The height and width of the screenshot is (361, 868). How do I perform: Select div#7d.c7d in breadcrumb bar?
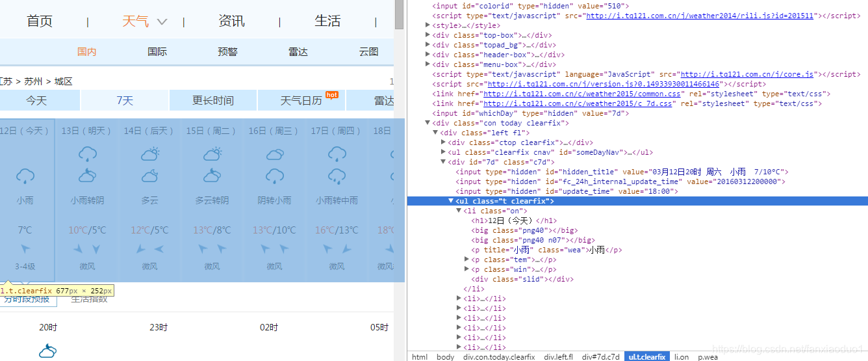tap(601, 357)
